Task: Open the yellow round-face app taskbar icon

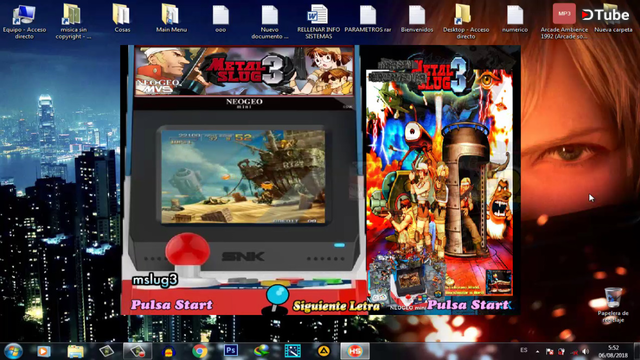Action: coord(169,351)
